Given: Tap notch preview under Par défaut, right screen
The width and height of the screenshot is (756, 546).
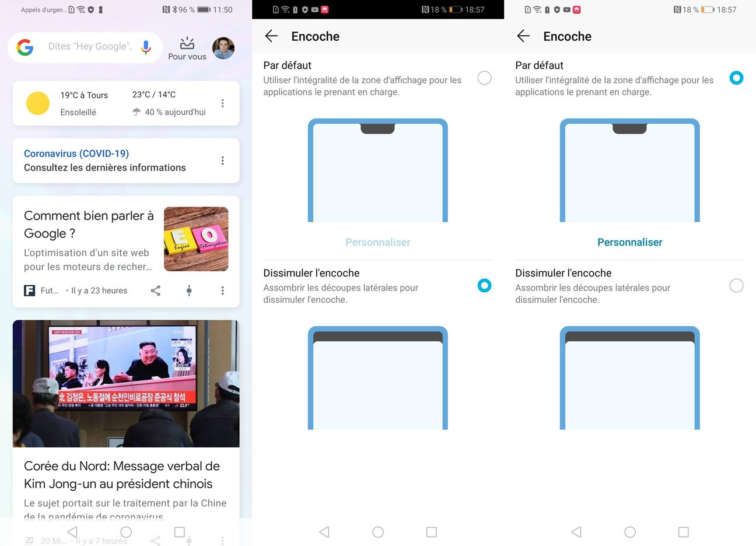Looking at the screenshot, I should pos(630,170).
